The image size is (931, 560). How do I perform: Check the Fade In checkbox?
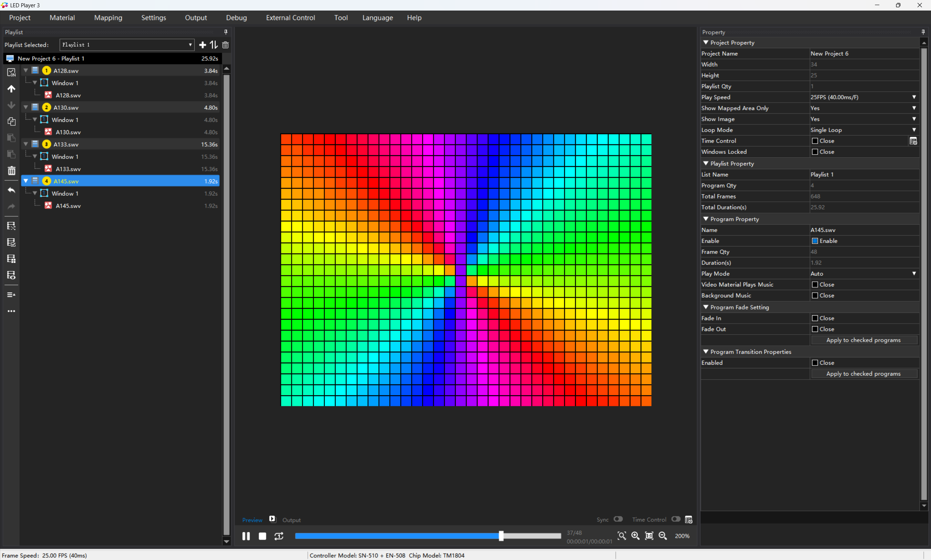pos(815,318)
